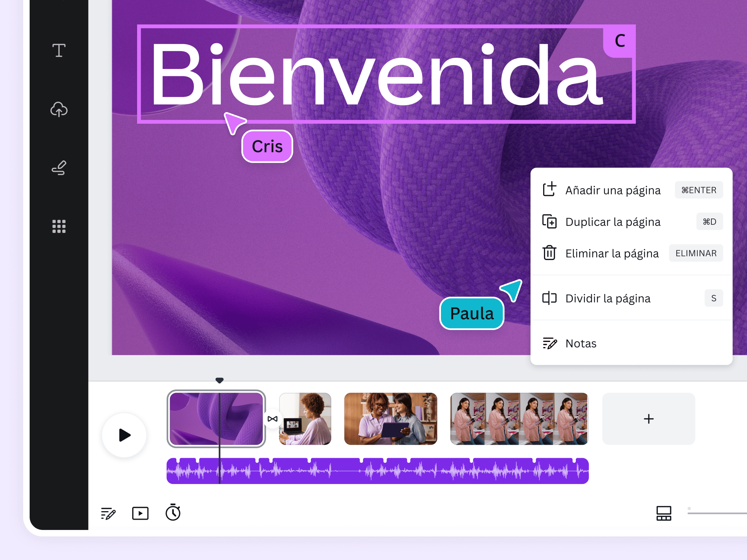The image size is (747, 560).
Task: Click the Timer/duration icon
Action: [x=173, y=512]
